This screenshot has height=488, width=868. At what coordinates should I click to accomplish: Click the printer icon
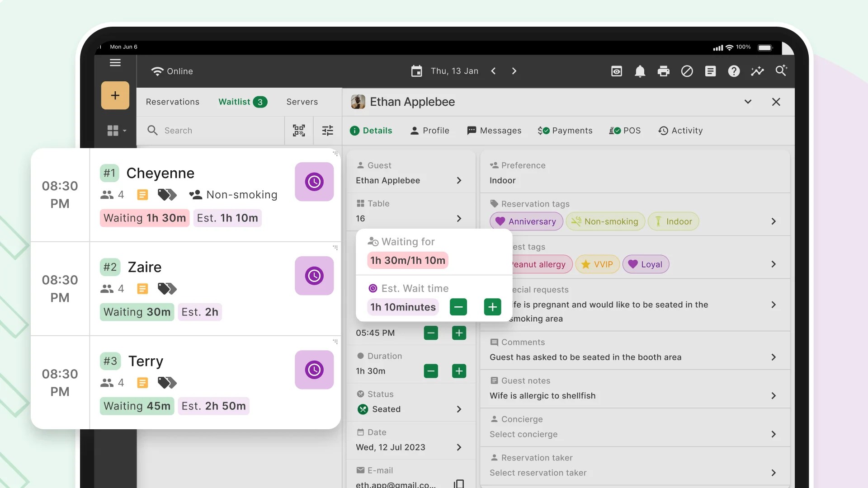(663, 71)
